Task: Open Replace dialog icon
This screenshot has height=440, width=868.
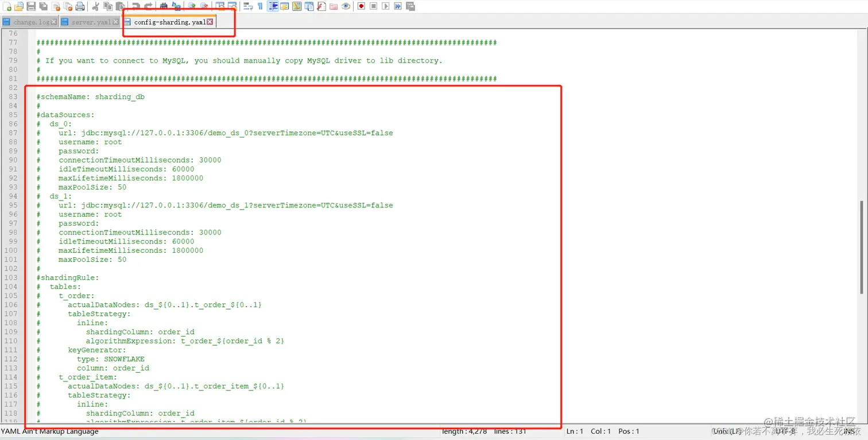Action: coord(176,6)
